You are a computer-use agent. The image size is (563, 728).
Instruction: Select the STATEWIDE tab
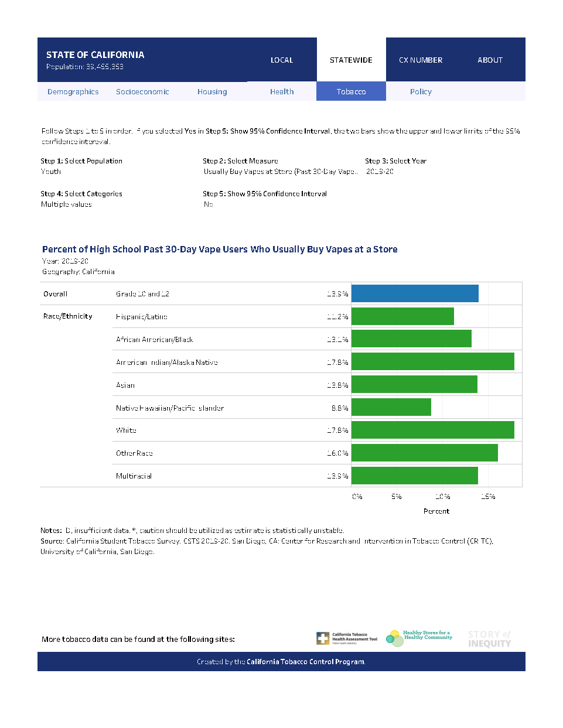pos(352,60)
